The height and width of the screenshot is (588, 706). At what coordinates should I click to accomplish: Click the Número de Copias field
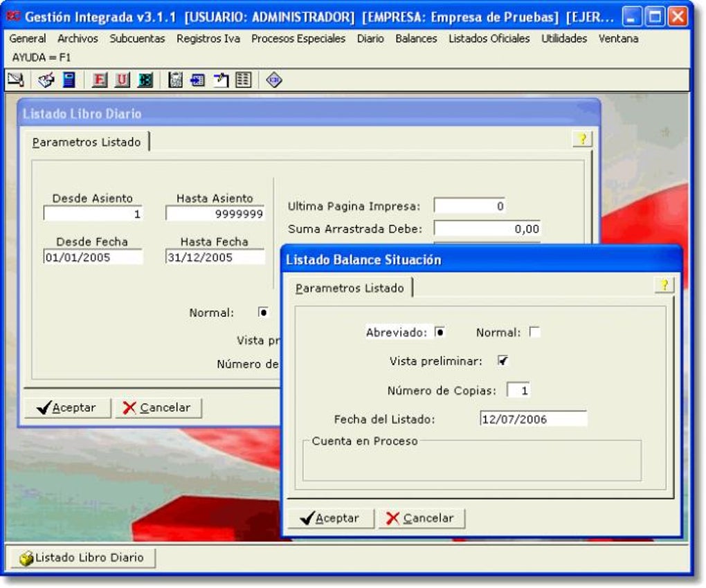click(518, 390)
